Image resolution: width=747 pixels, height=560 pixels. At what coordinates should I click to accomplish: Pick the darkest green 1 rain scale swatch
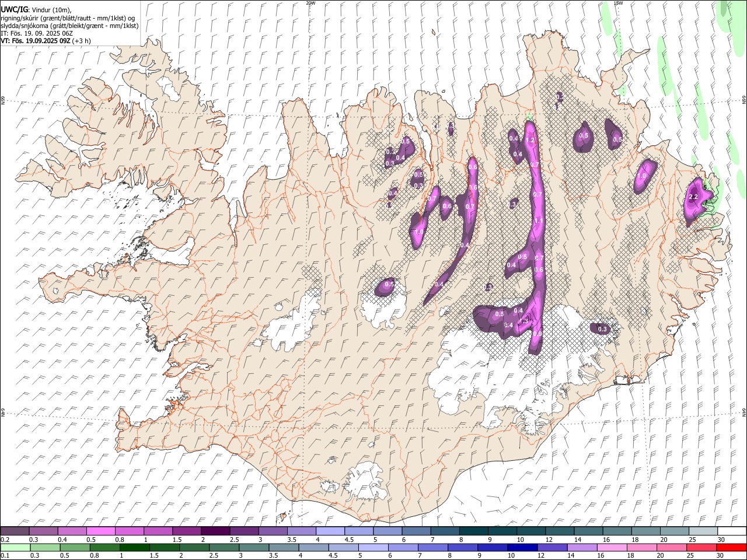[x=135, y=547]
